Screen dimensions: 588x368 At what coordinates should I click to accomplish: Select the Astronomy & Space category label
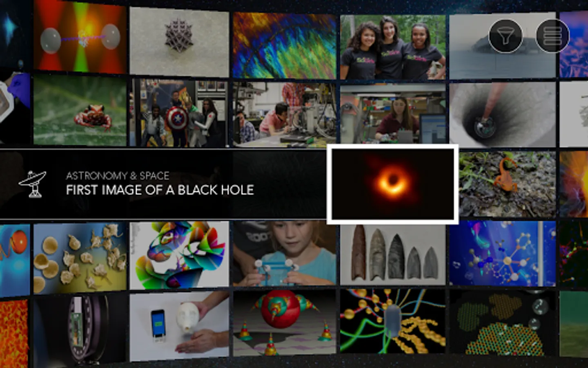coord(118,176)
